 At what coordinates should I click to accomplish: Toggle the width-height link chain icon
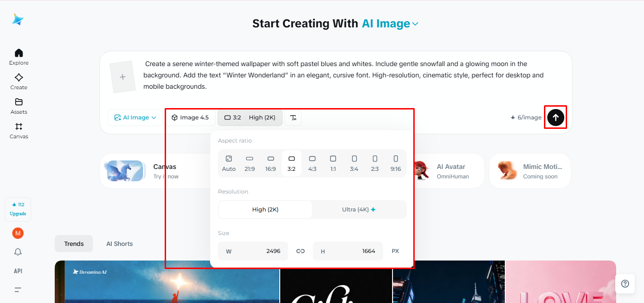pos(301,251)
